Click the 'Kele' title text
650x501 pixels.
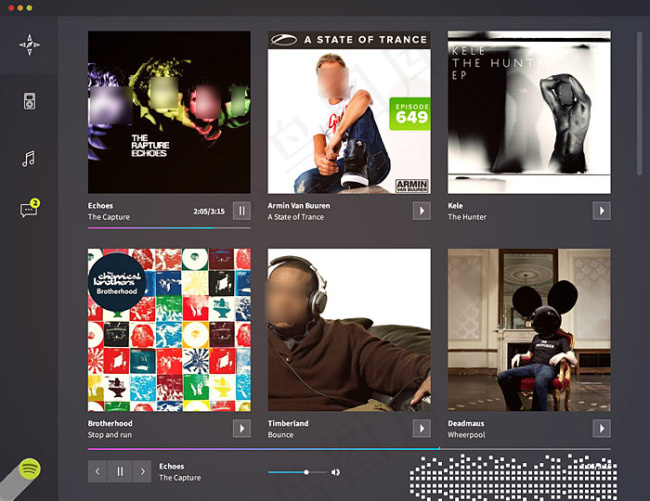click(455, 206)
